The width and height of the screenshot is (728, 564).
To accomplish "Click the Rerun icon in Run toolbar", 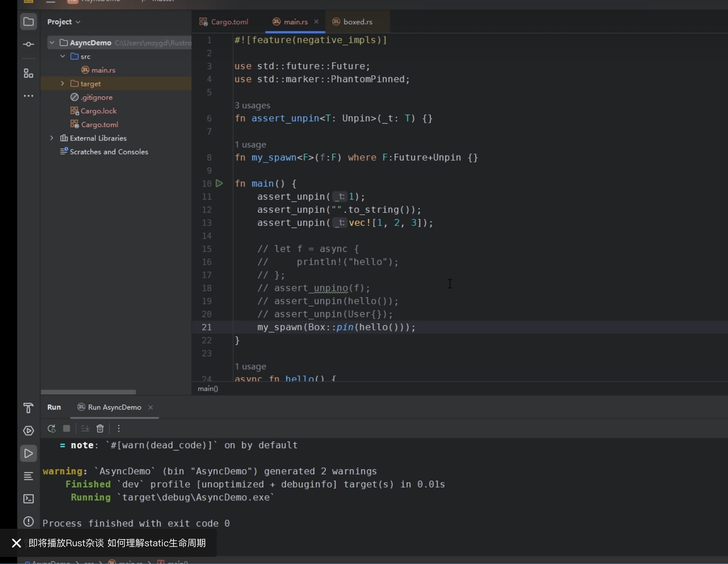I will click(52, 429).
